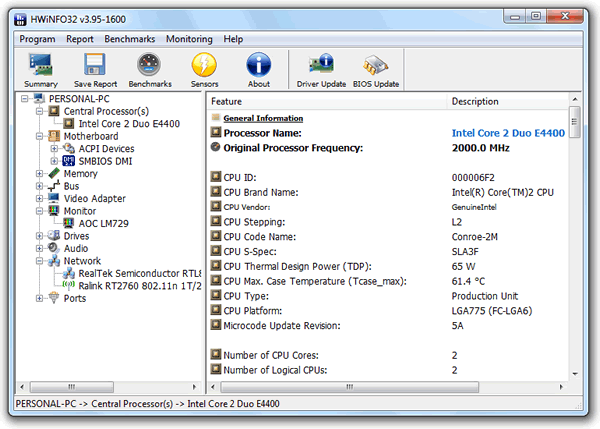Collapse the Monitor branch
This screenshot has height=429, width=600.
point(39,211)
